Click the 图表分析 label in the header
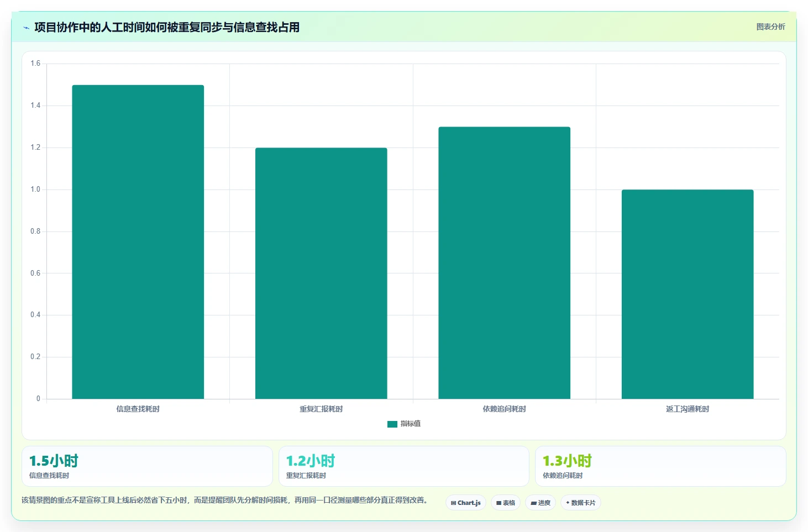 pyautogui.click(x=770, y=27)
